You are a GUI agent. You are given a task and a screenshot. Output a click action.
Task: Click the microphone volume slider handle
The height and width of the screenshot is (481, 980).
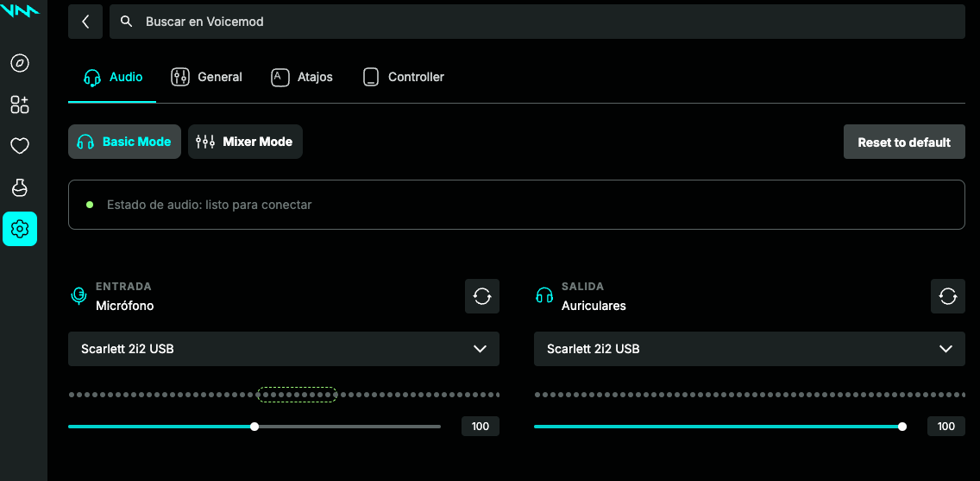tap(254, 427)
